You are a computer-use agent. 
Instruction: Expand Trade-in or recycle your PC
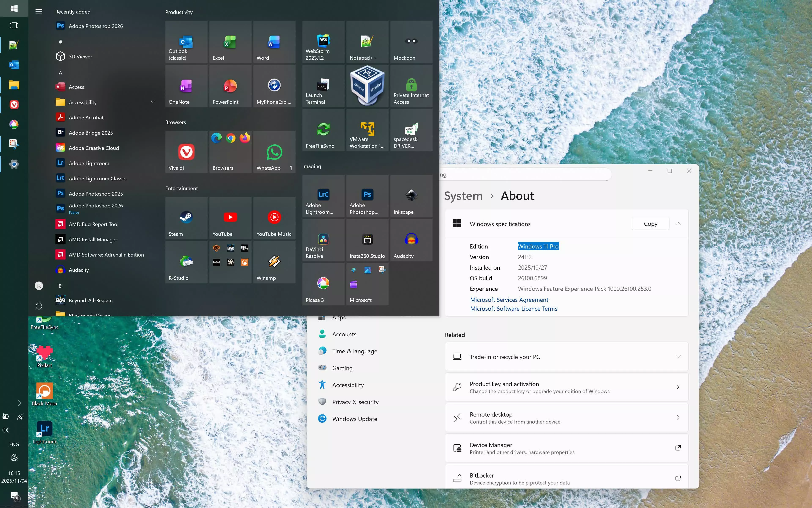click(x=566, y=356)
